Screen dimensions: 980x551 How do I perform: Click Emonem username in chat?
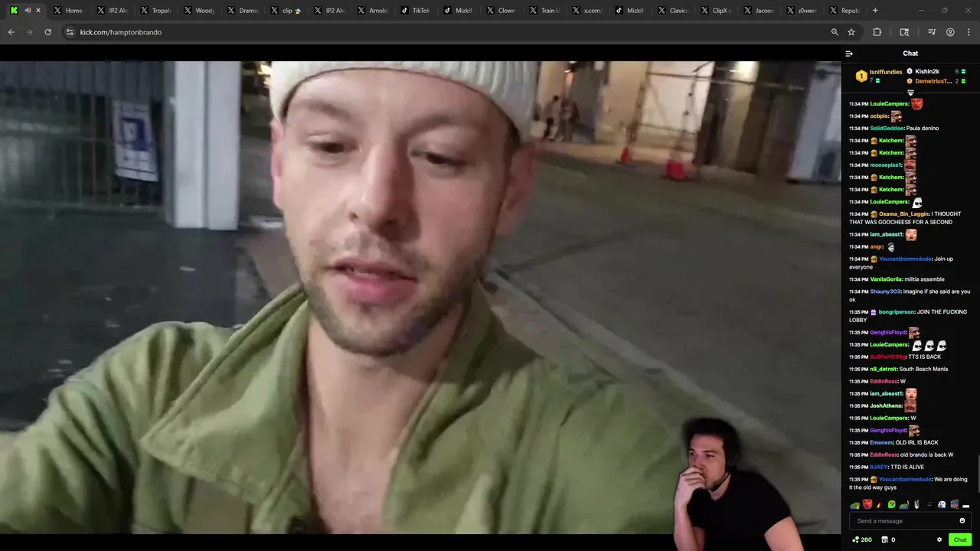[881, 442]
